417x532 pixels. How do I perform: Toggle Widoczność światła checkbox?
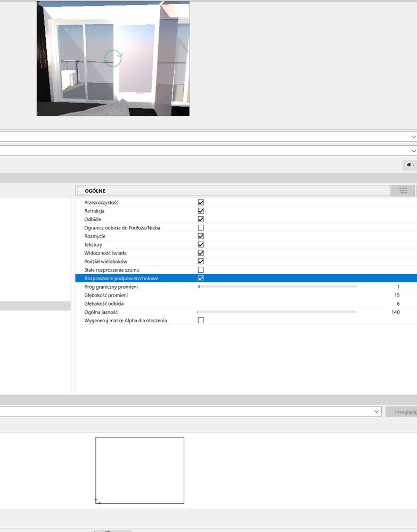click(x=201, y=253)
